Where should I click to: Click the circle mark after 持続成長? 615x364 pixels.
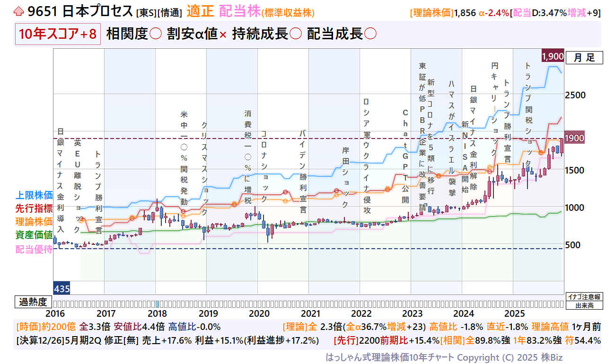pyautogui.click(x=295, y=35)
